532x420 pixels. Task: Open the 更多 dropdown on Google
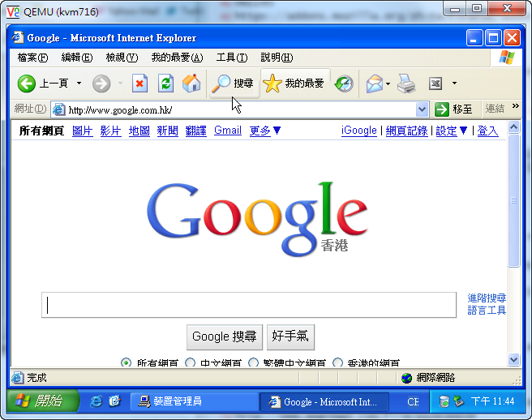point(265,131)
